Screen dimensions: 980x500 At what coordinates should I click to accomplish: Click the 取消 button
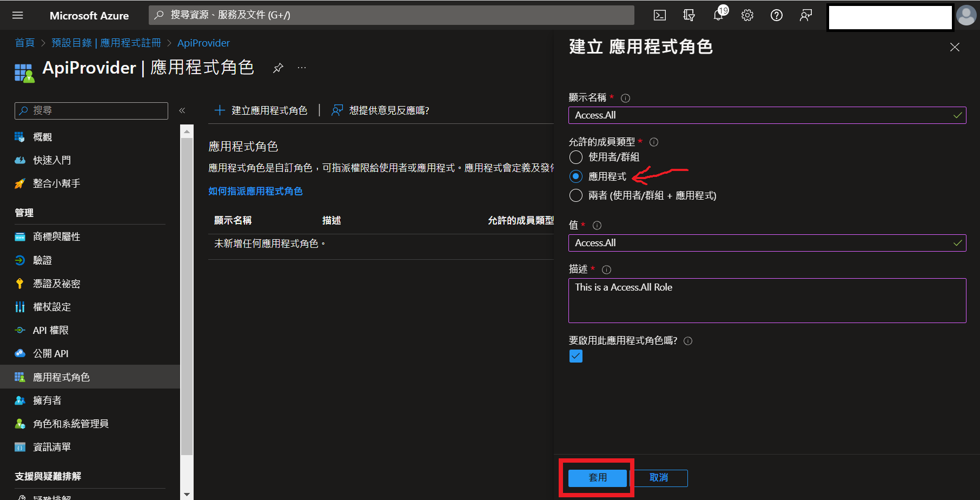(x=659, y=478)
